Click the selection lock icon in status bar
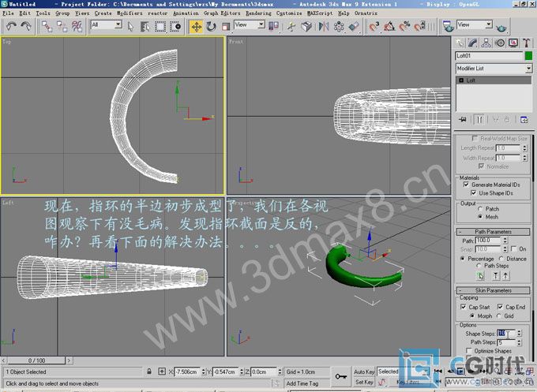Screen dimensions: 537x392 150,371
